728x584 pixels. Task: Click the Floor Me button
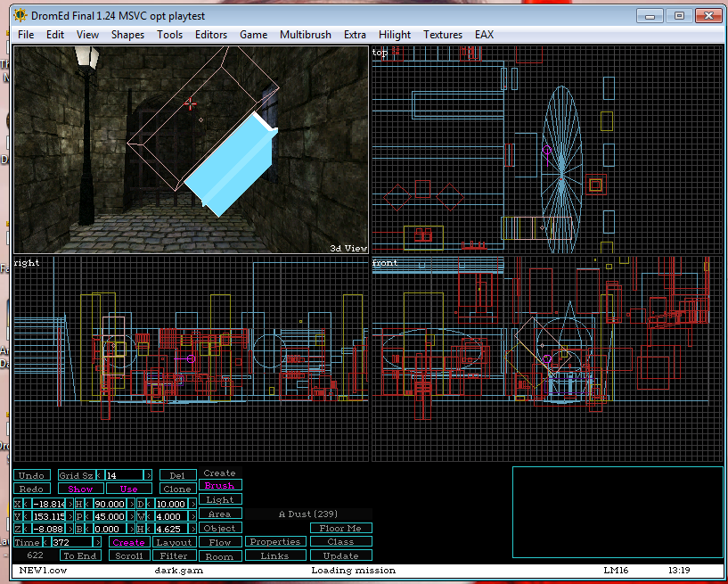340,528
